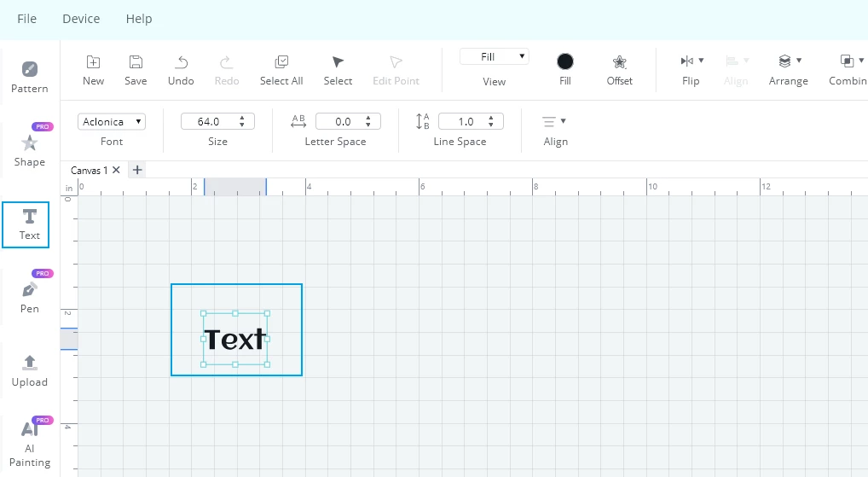The height and width of the screenshot is (477, 868).
Task: Click Select All icon
Action: [281, 61]
